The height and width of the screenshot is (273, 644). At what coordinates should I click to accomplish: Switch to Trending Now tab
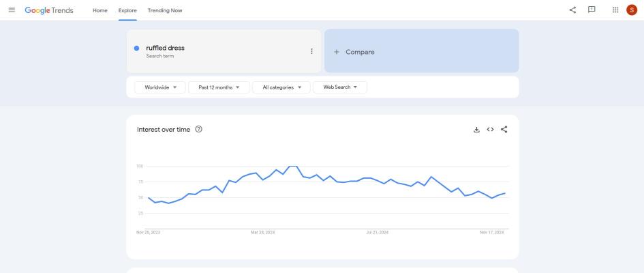[165, 10]
